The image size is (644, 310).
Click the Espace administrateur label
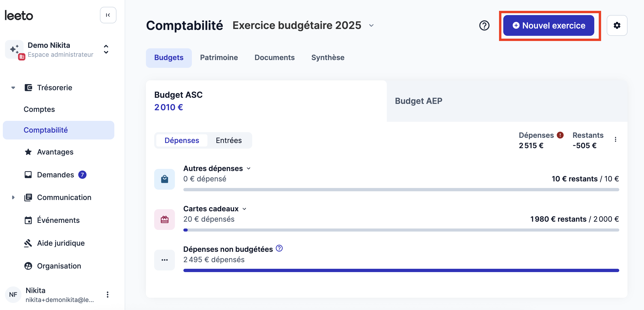tap(61, 55)
